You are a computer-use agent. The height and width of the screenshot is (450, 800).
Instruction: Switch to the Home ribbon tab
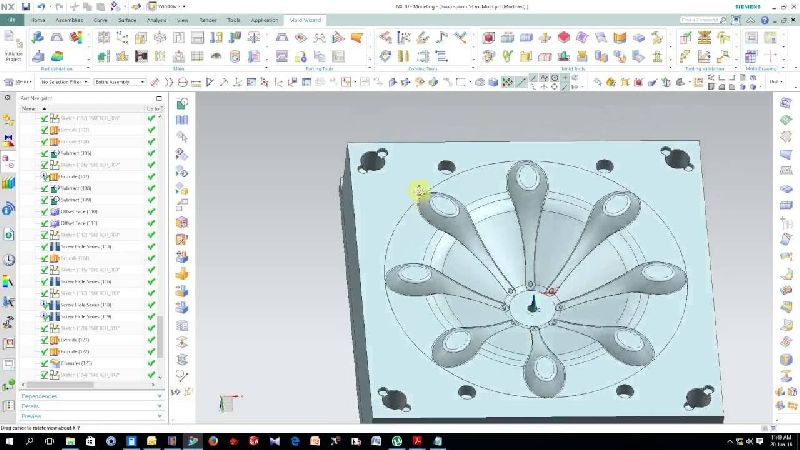click(x=38, y=20)
